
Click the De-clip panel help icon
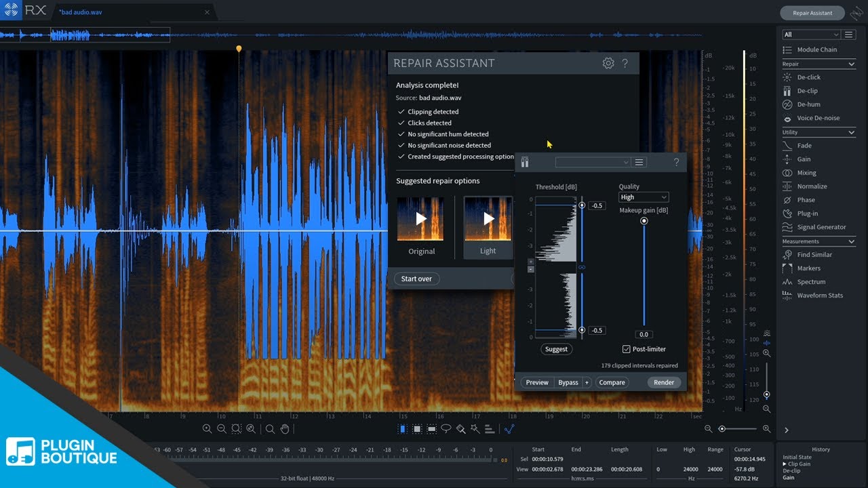676,162
